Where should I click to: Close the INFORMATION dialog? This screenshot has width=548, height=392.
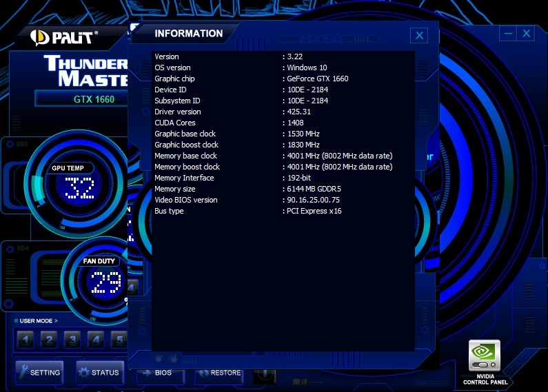[x=419, y=35]
